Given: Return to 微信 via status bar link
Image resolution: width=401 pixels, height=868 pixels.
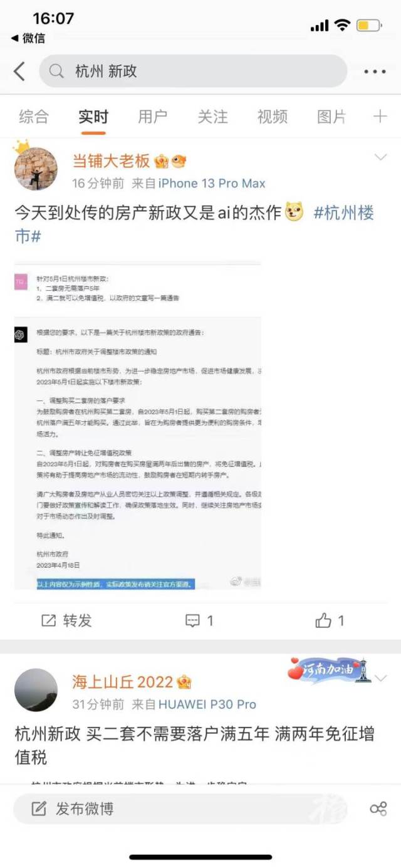Looking at the screenshot, I should tap(28, 38).
